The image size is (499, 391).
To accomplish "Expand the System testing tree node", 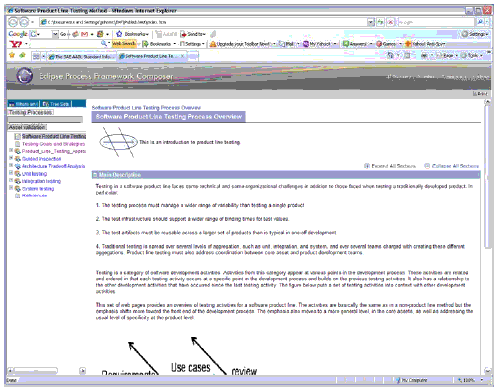I will coord(11,188).
